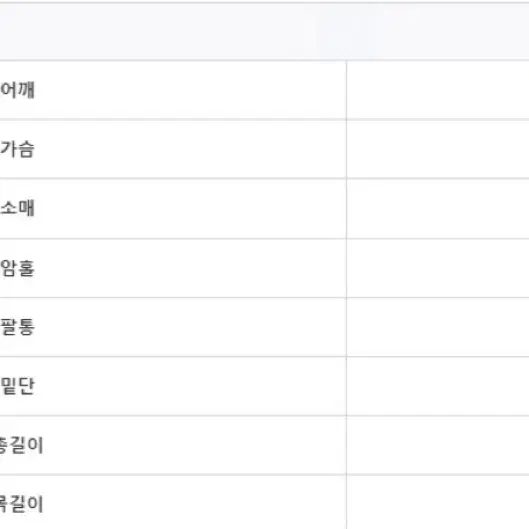This screenshot has width=529, height=529.
Task: Select the 소매 row label
Action: (x=17, y=208)
